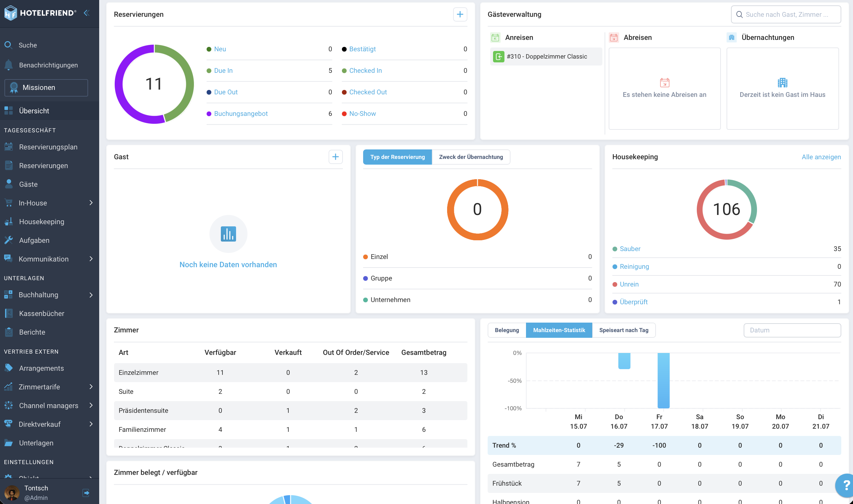Click the Datum date input field
Image resolution: width=853 pixels, height=504 pixels.
[x=792, y=330]
